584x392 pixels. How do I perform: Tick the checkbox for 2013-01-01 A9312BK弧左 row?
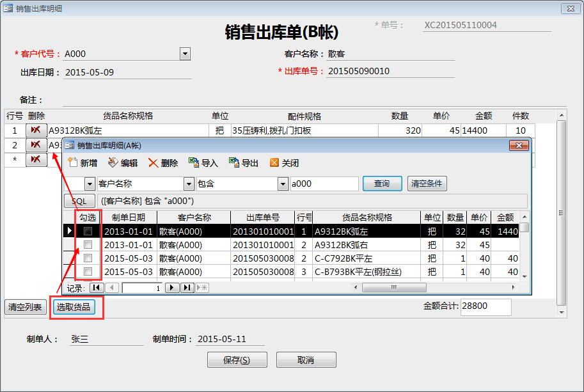tap(88, 231)
